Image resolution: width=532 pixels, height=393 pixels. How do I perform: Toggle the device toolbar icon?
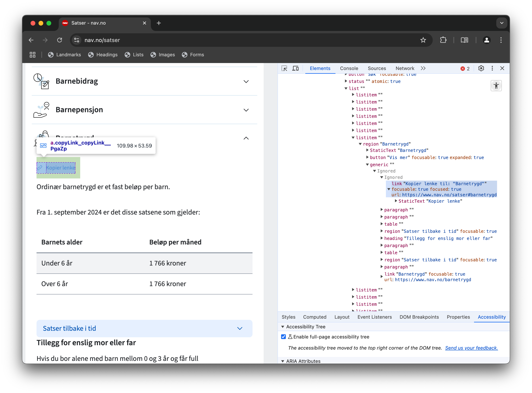click(296, 69)
